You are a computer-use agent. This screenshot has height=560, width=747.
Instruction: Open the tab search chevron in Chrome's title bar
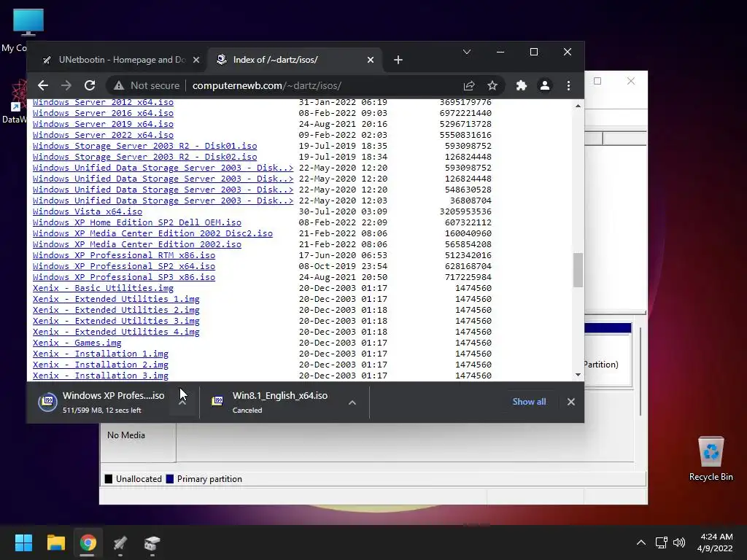click(467, 52)
